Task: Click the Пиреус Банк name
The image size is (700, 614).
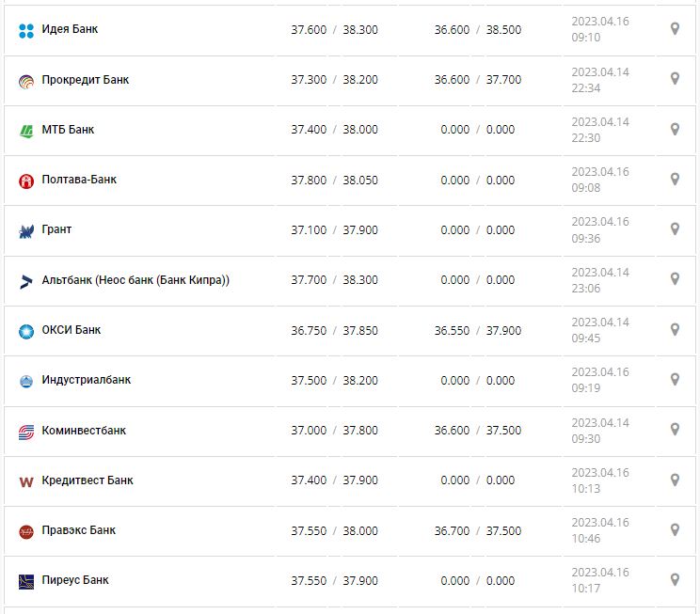Action: coord(75,580)
